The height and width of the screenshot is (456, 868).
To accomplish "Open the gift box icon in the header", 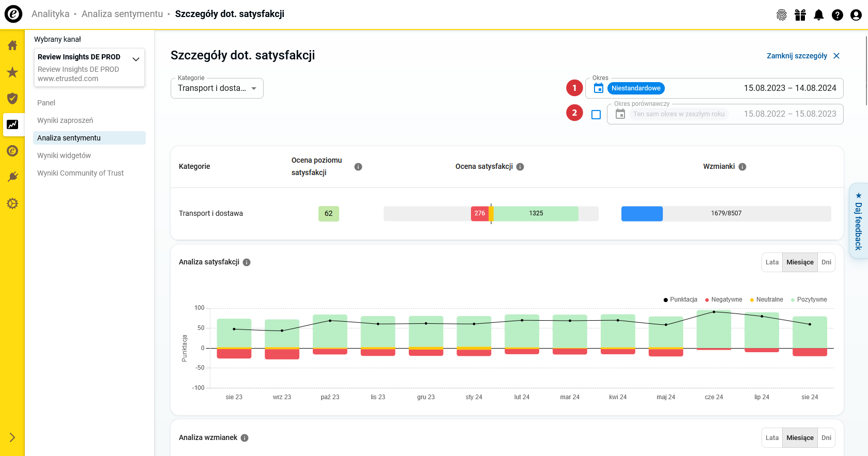I will 800,15.
